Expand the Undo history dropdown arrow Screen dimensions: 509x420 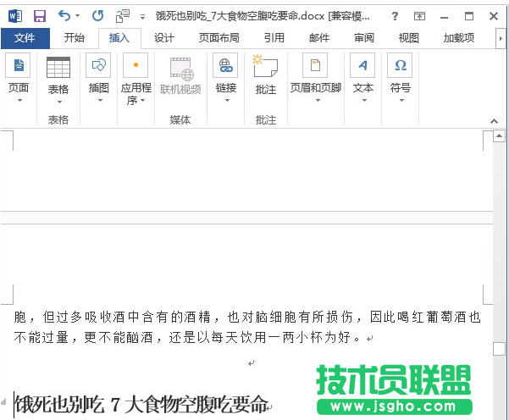tap(78, 15)
